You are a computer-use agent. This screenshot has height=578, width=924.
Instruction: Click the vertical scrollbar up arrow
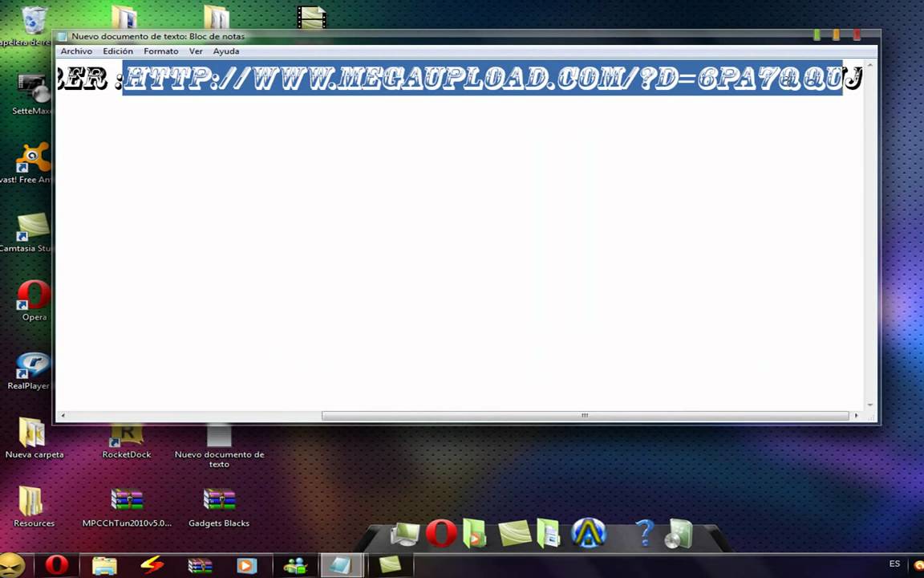(869, 65)
